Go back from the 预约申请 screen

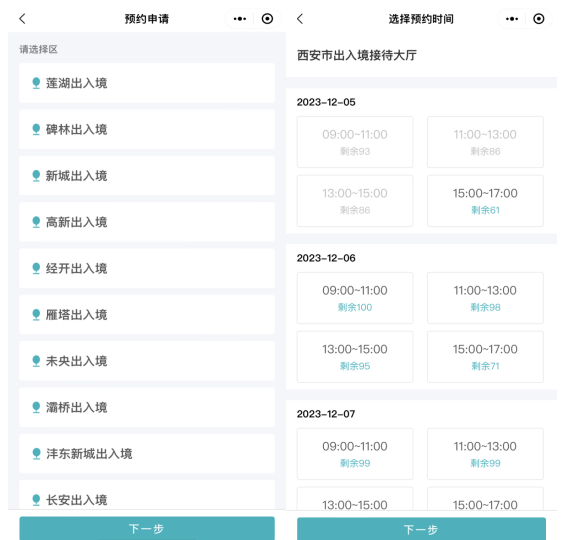(22, 19)
